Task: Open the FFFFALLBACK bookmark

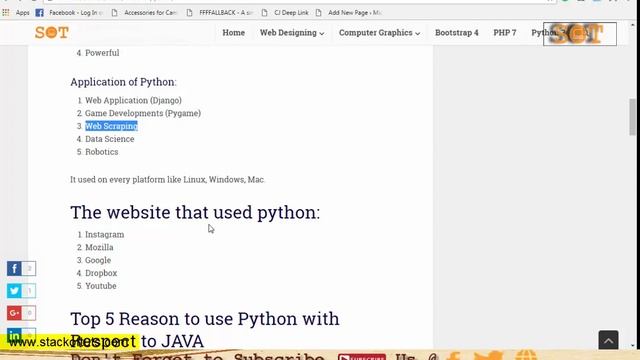Action: (x=220, y=13)
